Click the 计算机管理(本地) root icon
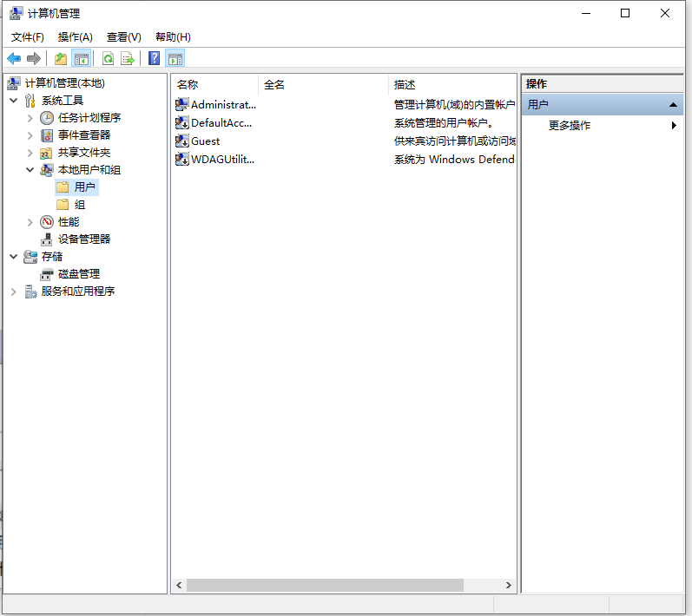 [14, 83]
